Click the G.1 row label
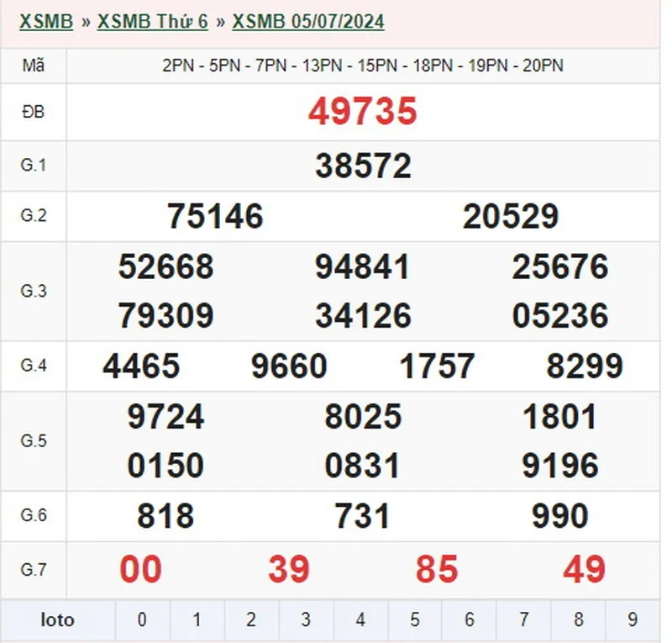Viewport: 672px width, 643px height. click(x=34, y=165)
